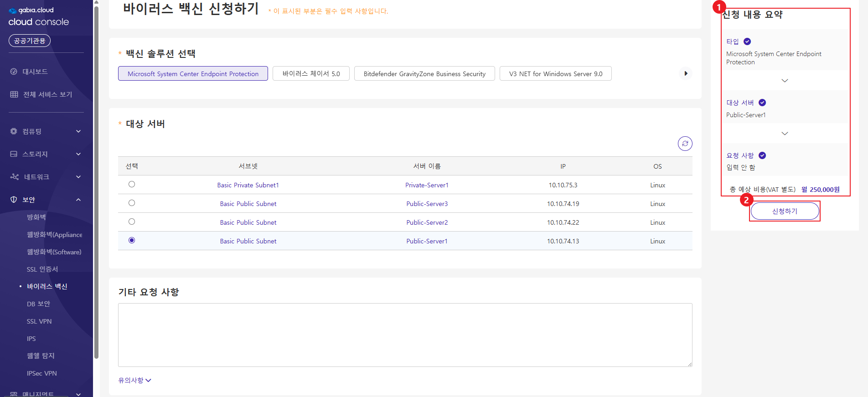Click the checkmark icon next to 요청 사항
This screenshot has height=397, width=868.
pos(762,155)
